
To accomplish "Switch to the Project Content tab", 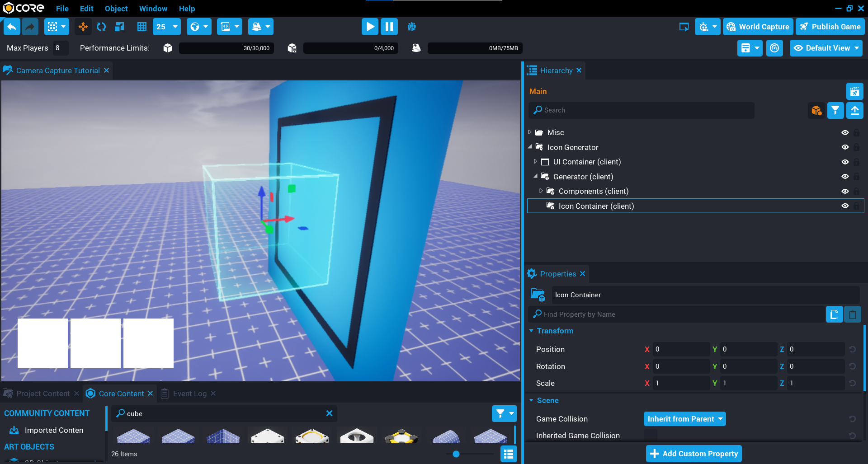I will pyautogui.click(x=42, y=394).
